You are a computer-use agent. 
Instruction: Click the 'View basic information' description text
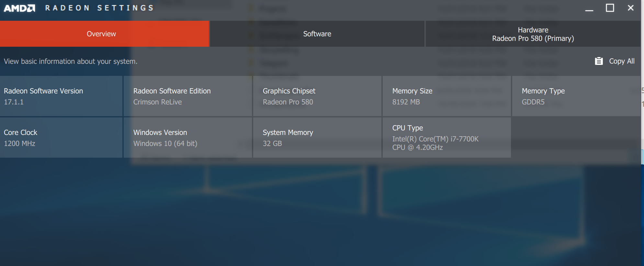coord(71,61)
